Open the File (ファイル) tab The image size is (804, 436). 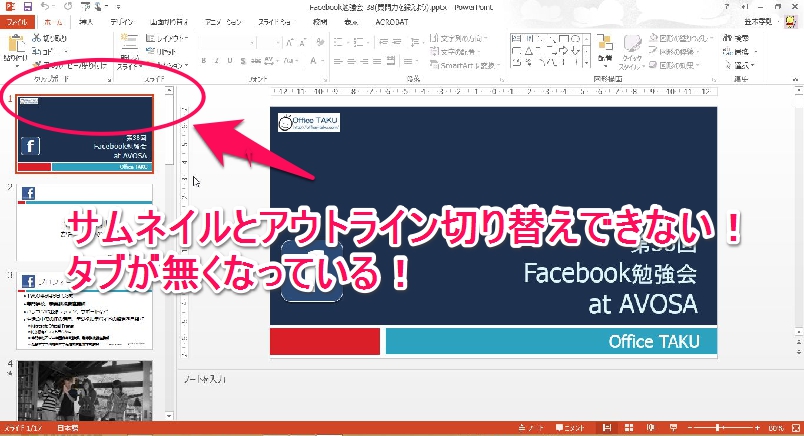click(17, 22)
